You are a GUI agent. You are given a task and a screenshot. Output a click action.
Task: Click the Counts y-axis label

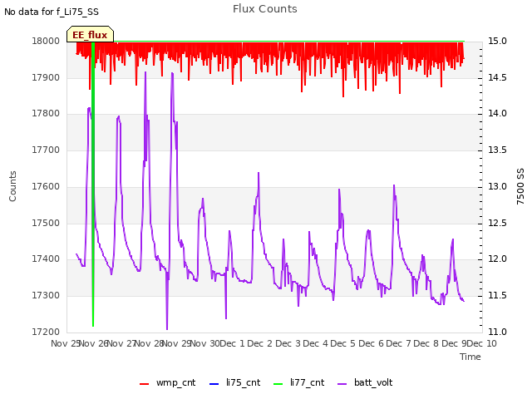[x=12, y=186]
